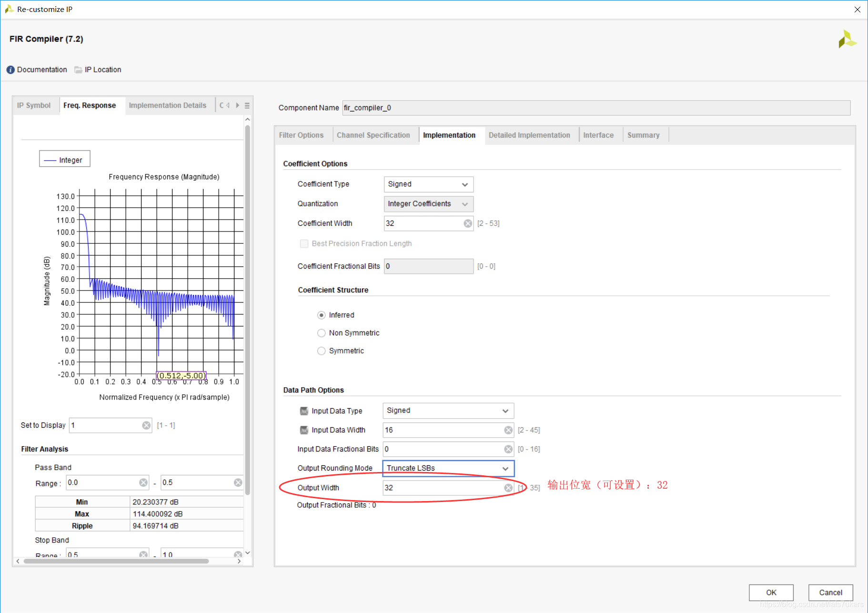Clear the Input Data Fractional Bits field

pyautogui.click(x=508, y=449)
